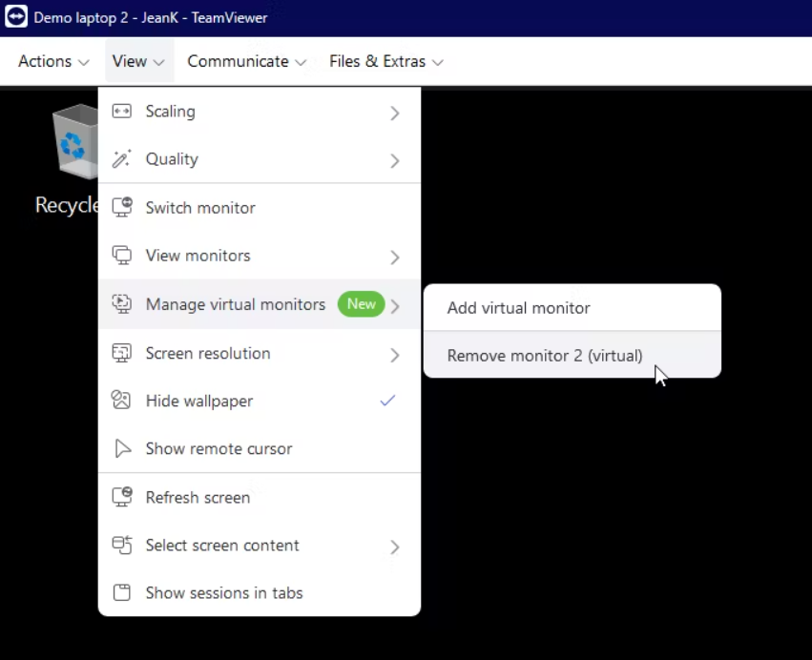Open the Communicate menu

pyautogui.click(x=246, y=62)
